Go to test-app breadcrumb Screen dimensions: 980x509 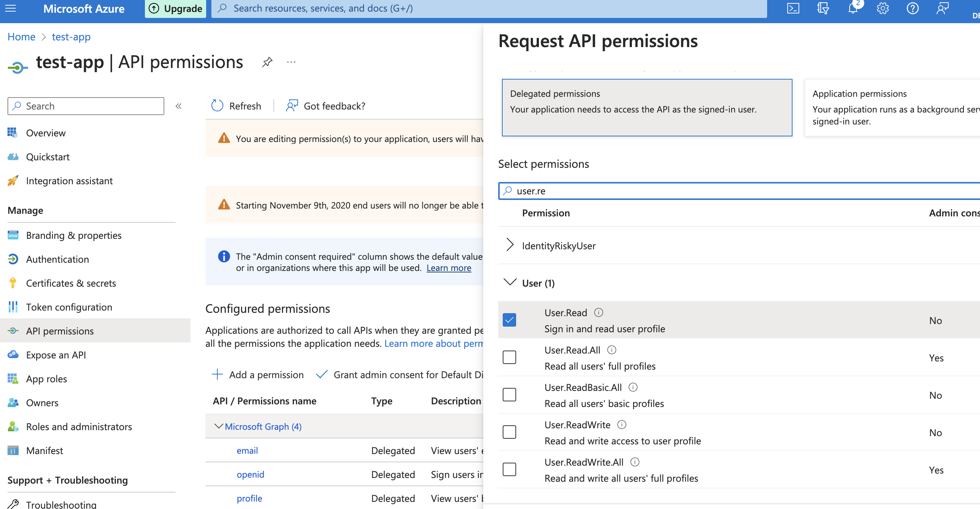71,37
